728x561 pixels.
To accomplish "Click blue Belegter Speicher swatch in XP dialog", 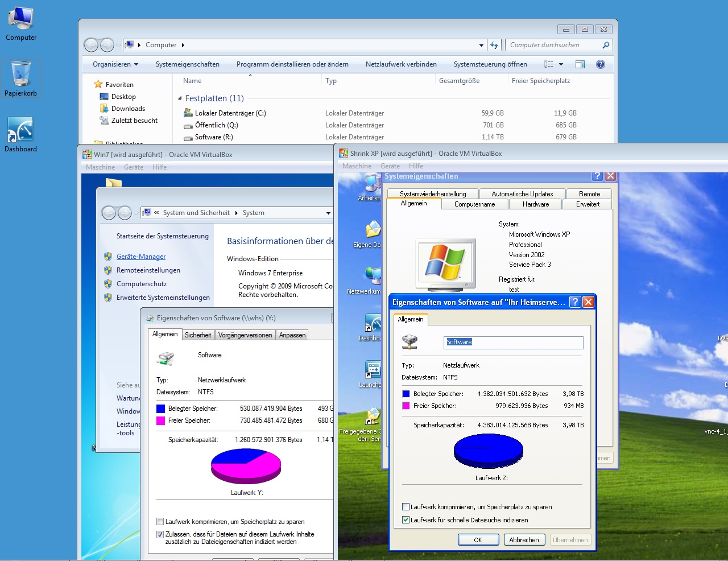I will [x=406, y=394].
